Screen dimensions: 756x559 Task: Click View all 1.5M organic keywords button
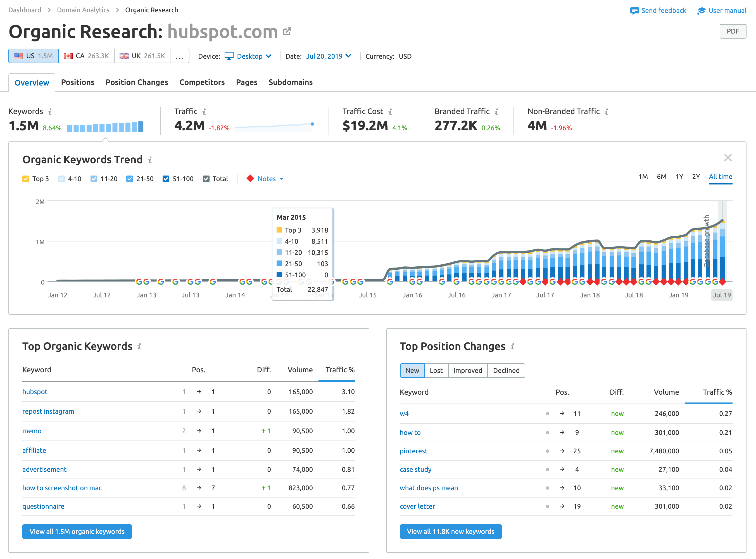coord(77,531)
